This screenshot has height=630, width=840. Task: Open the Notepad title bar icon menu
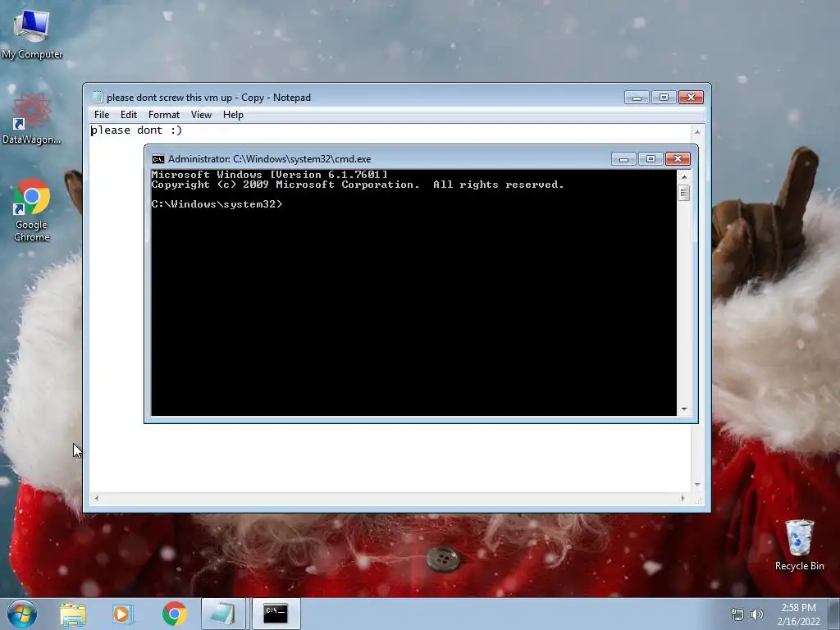(97, 97)
